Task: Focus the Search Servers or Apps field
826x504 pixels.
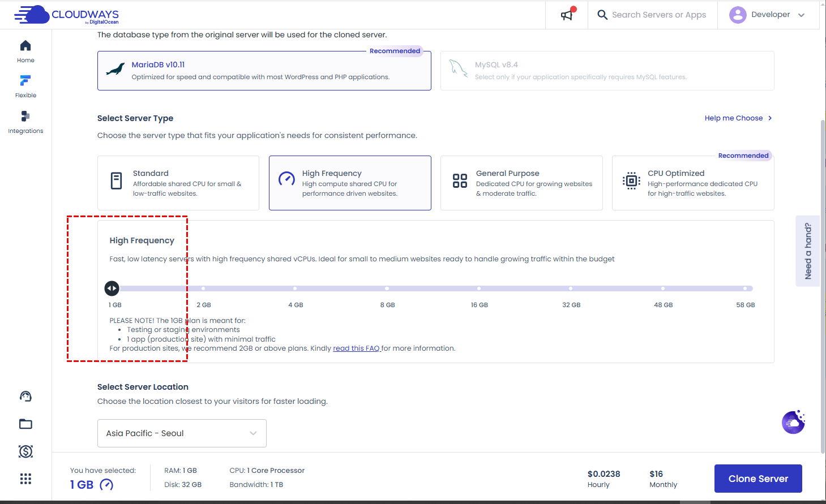Action: (x=659, y=15)
